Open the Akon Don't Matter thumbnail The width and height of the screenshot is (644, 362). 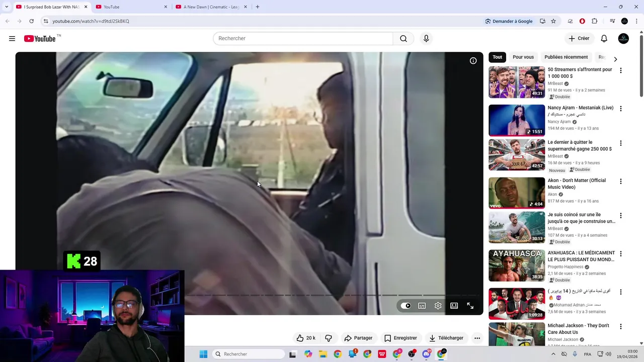click(516, 193)
